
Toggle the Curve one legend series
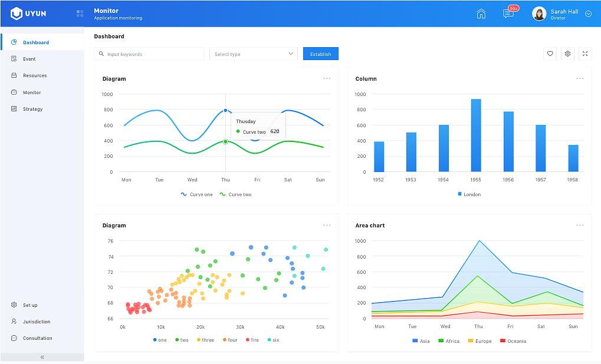(196, 194)
